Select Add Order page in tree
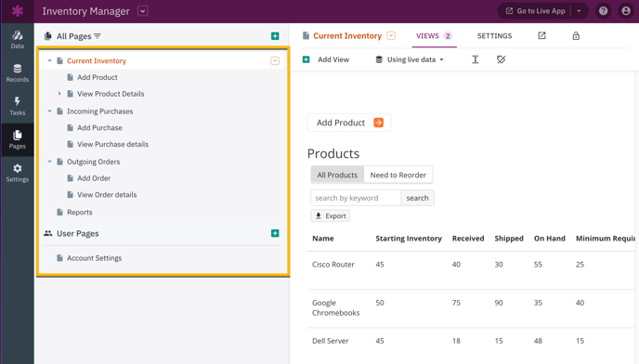639x364 pixels. tap(94, 178)
